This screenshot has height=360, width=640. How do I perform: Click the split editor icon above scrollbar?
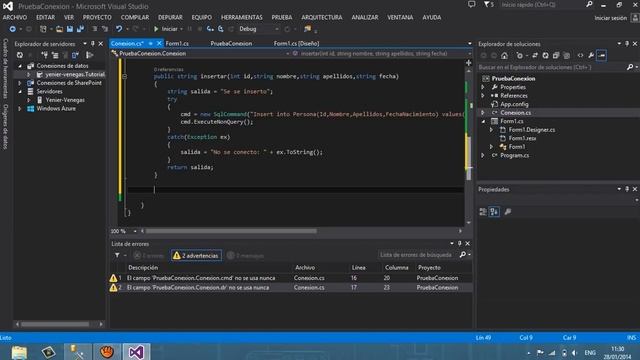pos(469,63)
